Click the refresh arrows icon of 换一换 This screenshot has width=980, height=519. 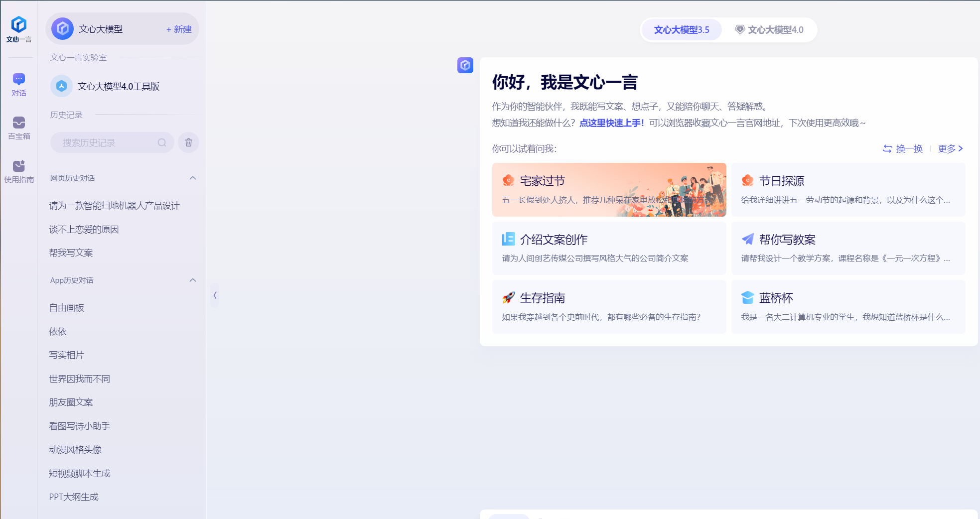tap(887, 148)
